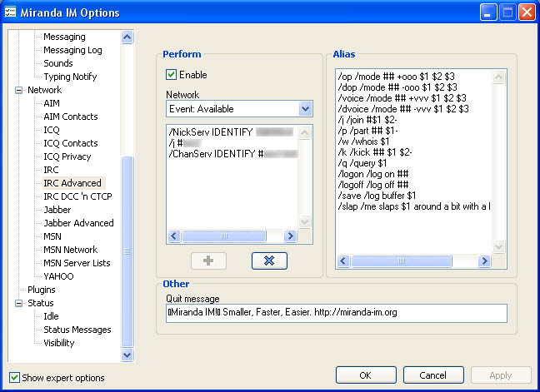The image size is (540, 392).
Task: Select IRC Advanced tree item
Action: [x=72, y=183]
